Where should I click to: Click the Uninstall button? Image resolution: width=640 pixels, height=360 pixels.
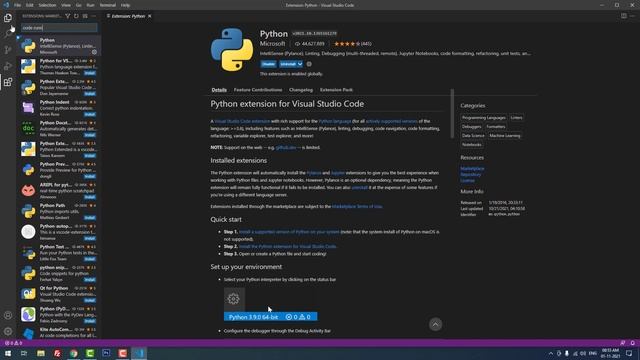[x=288, y=64]
